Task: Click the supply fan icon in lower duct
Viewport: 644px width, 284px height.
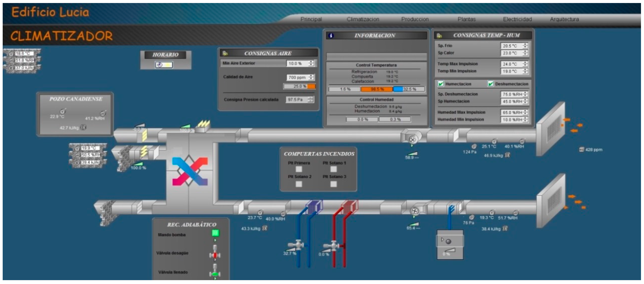Action: [x=415, y=211]
